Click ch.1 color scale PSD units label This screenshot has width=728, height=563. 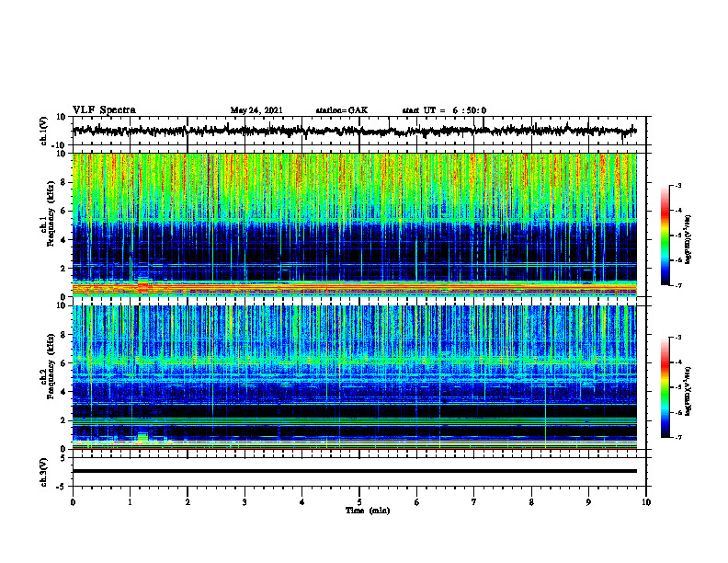click(688, 240)
